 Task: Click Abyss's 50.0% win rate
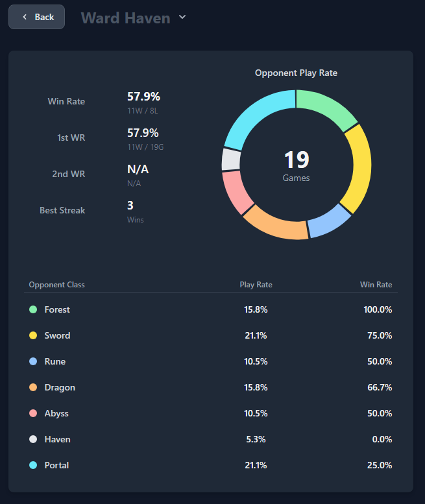coord(380,413)
